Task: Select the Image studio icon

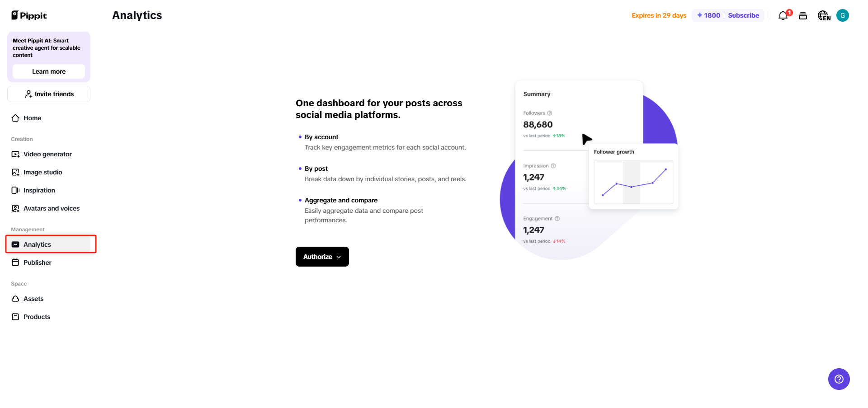Action: tap(15, 172)
